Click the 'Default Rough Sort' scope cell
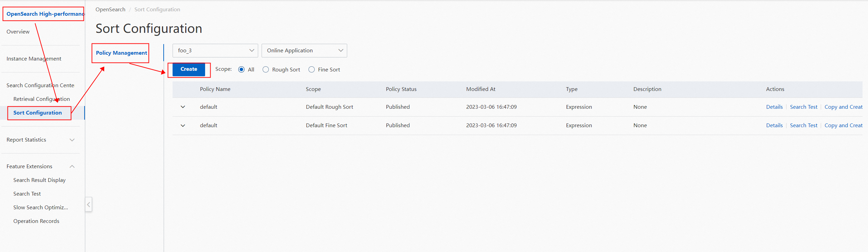 pyautogui.click(x=329, y=107)
